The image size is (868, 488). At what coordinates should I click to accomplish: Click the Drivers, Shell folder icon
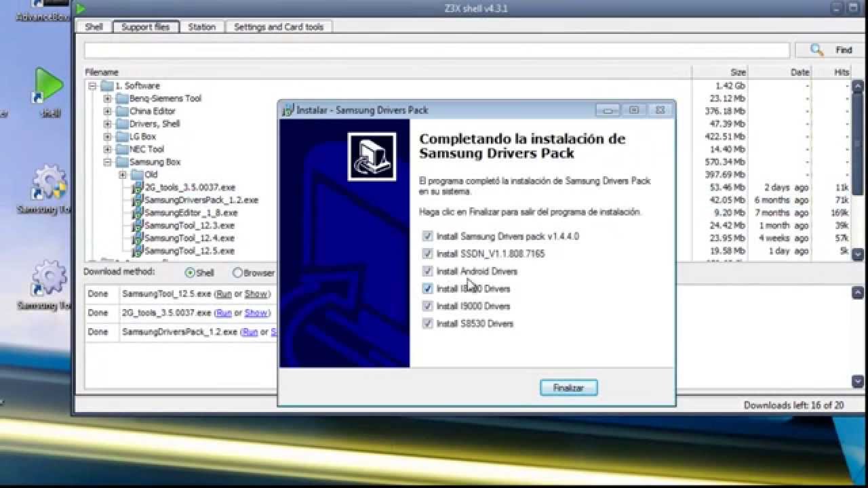(122, 124)
